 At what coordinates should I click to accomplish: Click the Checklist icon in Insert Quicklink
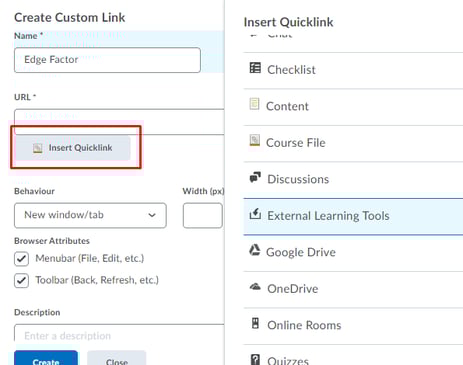(x=255, y=68)
